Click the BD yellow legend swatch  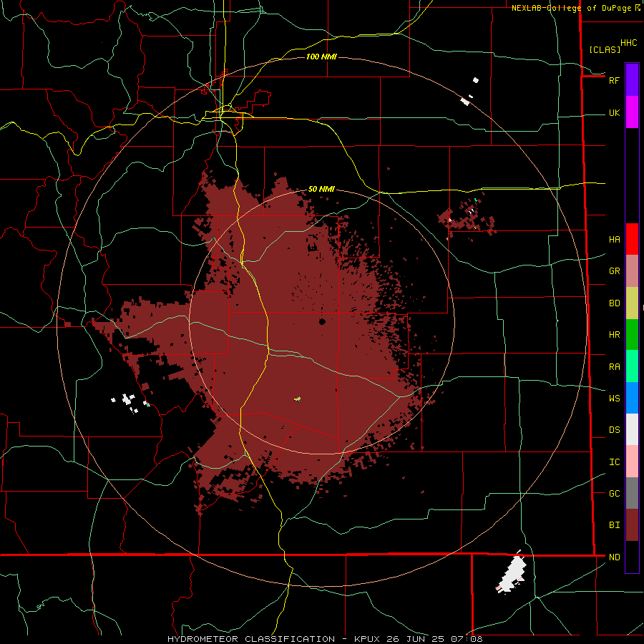coord(632,303)
